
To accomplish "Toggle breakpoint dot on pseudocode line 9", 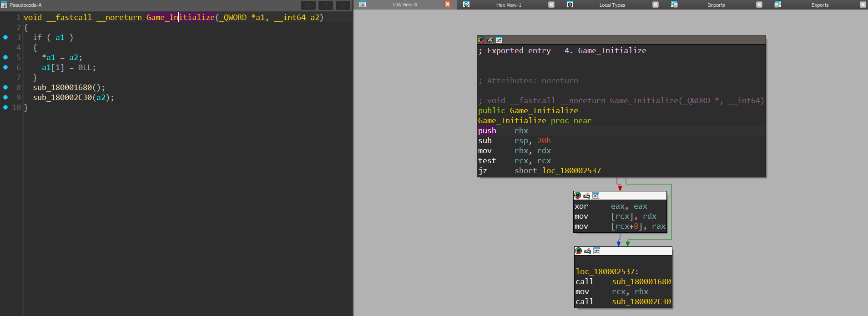I will [x=5, y=97].
